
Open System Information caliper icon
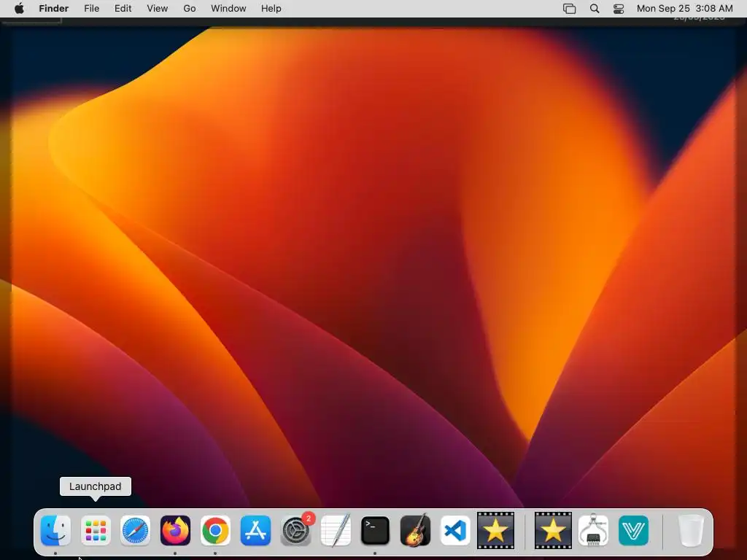(x=593, y=529)
